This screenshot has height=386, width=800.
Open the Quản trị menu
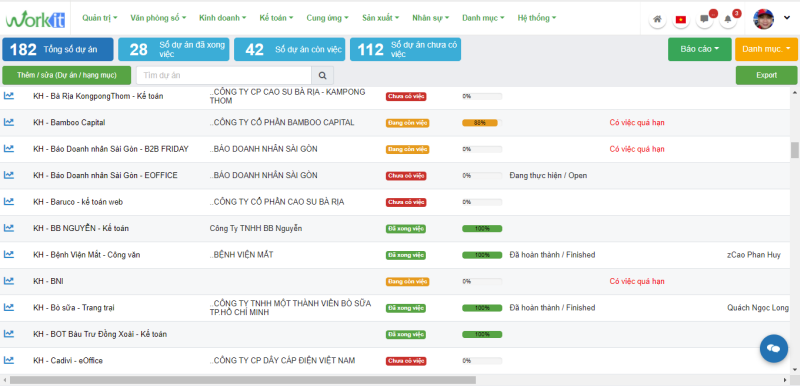100,18
